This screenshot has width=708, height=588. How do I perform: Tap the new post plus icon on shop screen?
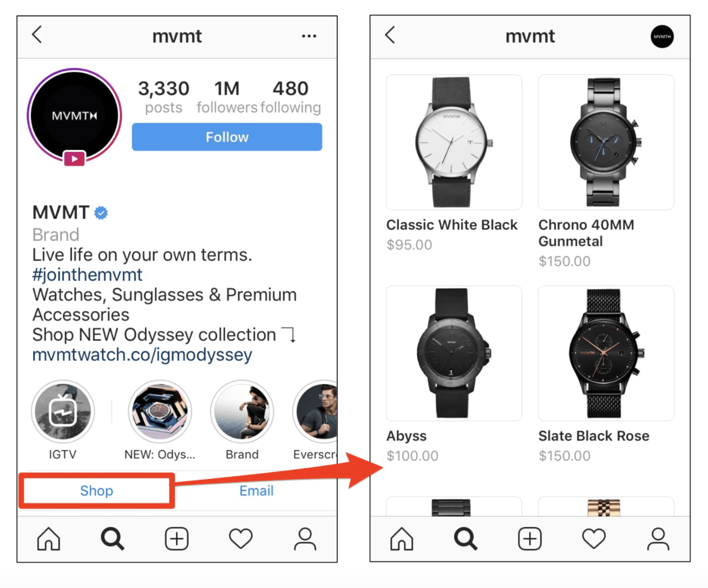point(530,539)
